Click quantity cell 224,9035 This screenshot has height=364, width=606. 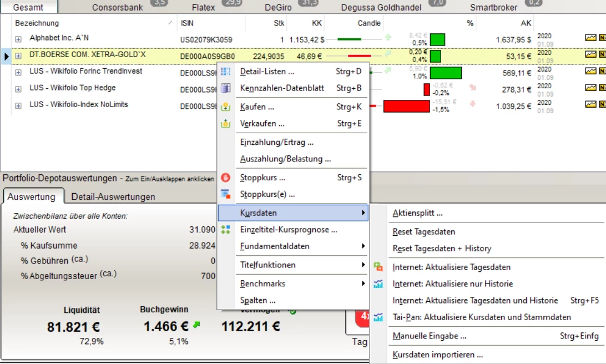tap(269, 57)
